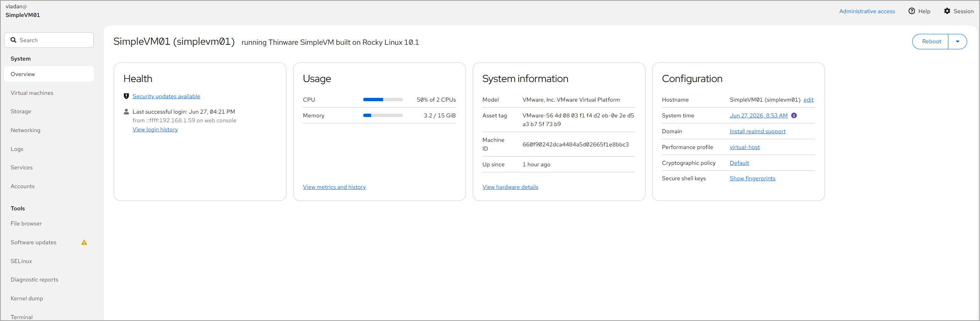
Task: Click the SimpleVM01 host name at top-left
Action: pos(23,15)
